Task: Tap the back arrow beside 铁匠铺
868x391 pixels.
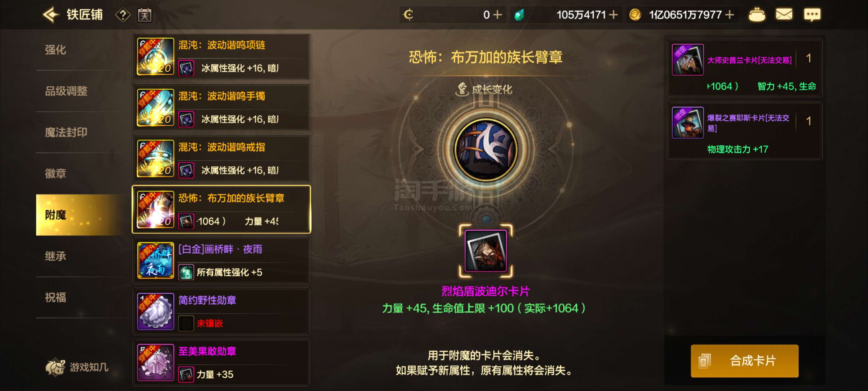Action: click(x=51, y=15)
